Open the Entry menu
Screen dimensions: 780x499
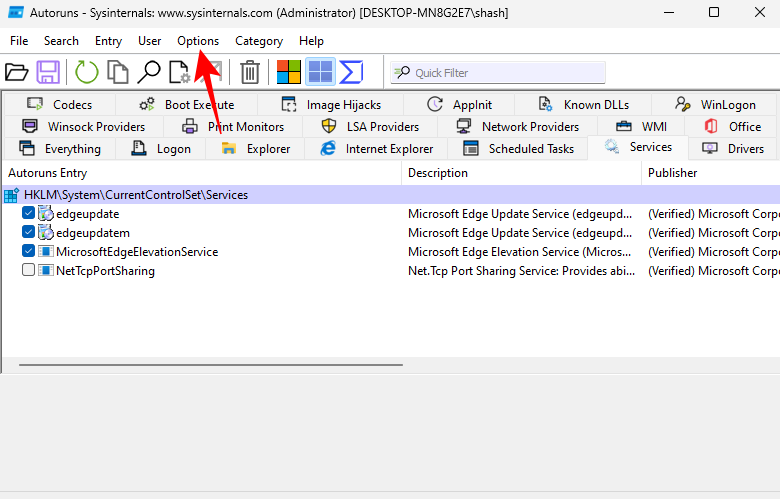108,41
